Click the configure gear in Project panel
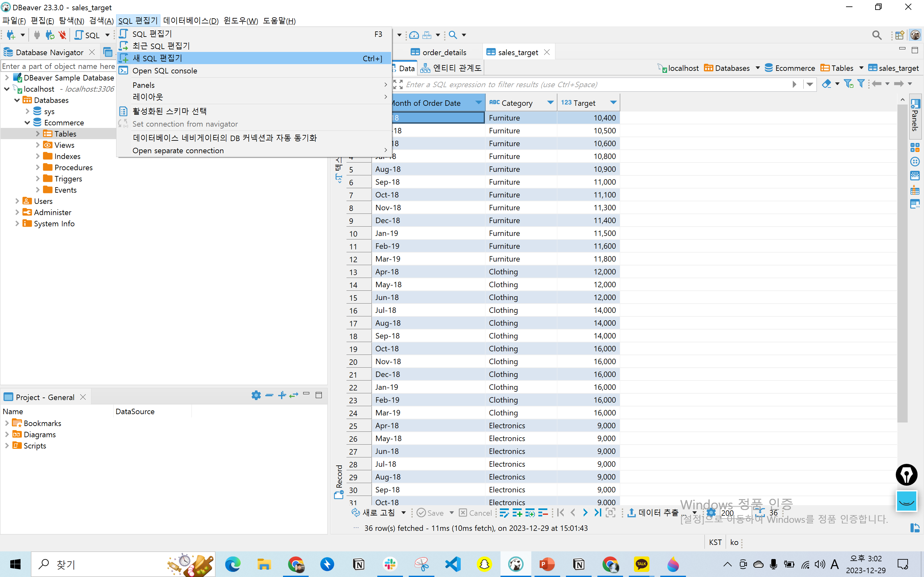Image resolution: width=924 pixels, height=577 pixels. point(256,395)
